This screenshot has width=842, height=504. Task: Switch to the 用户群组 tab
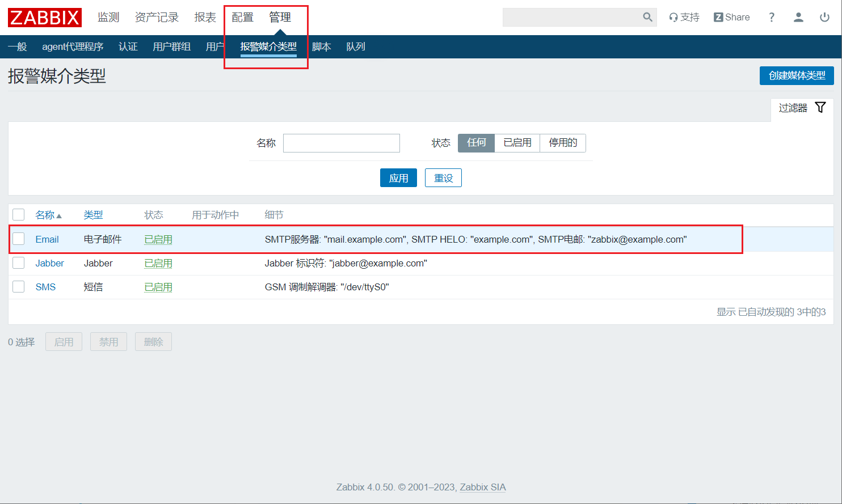(171, 46)
